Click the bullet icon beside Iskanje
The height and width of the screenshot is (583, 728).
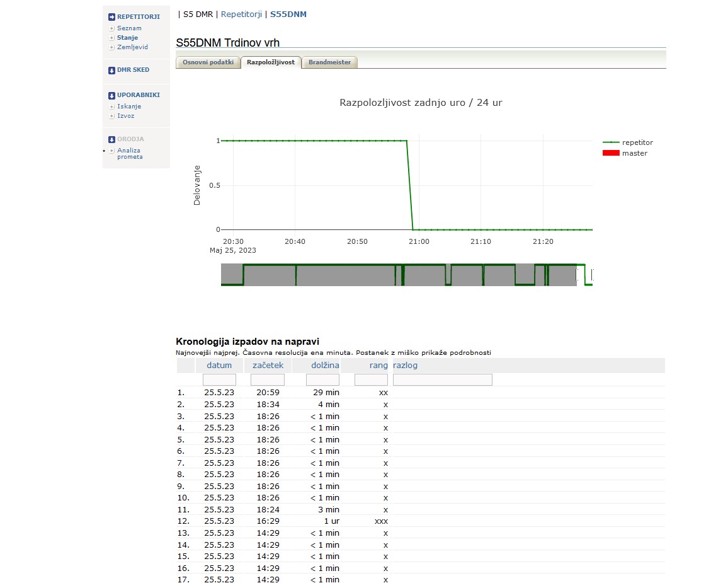click(111, 107)
